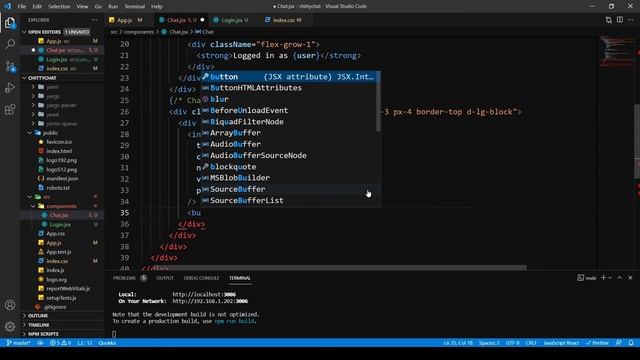Click the synchronize changes status icon

pyautogui.click(x=40, y=343)
